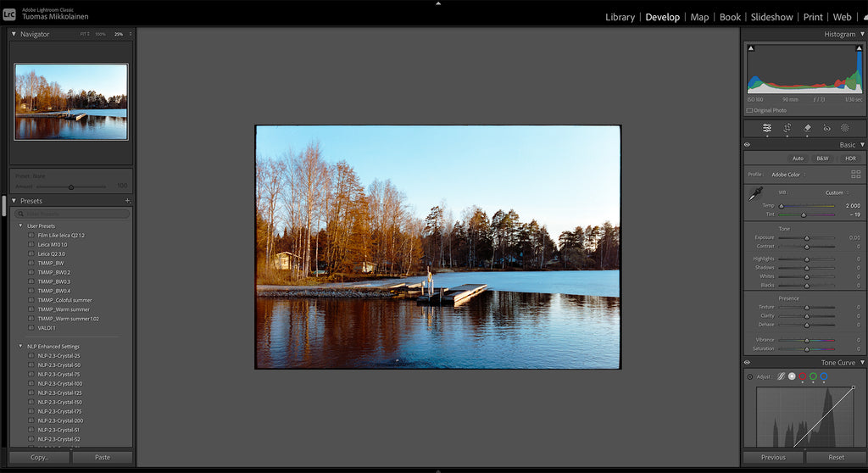Enable the Original Photo checkbox
Image resolution: width=868 pixels, height=473 pixels.
click(x=749, y=110)
